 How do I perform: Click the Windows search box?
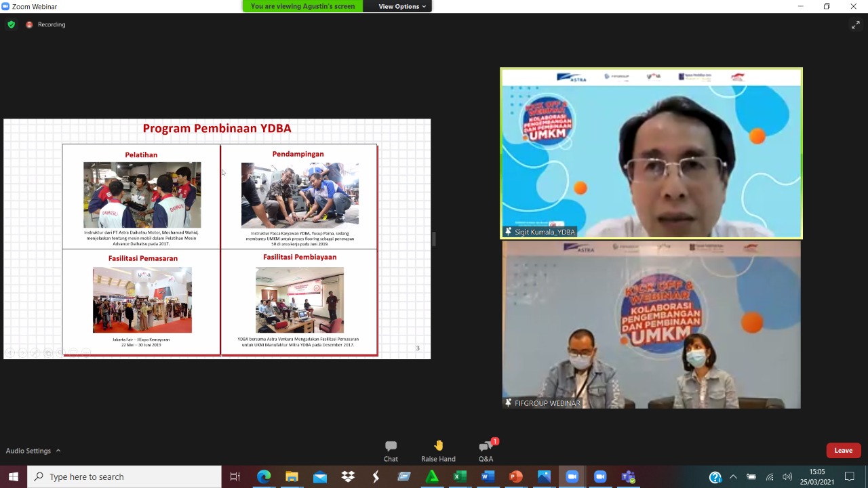point(125,476)
